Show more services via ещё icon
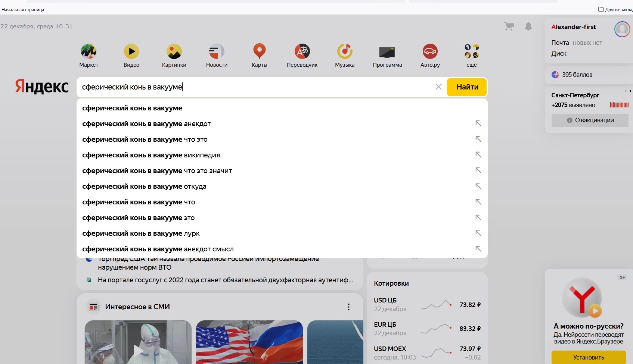 point(472,51)
